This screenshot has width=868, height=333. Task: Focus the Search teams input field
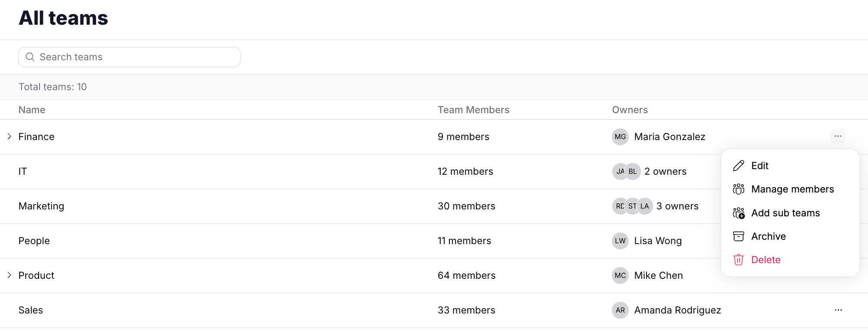pyautogui.click(x=135, y=57)
